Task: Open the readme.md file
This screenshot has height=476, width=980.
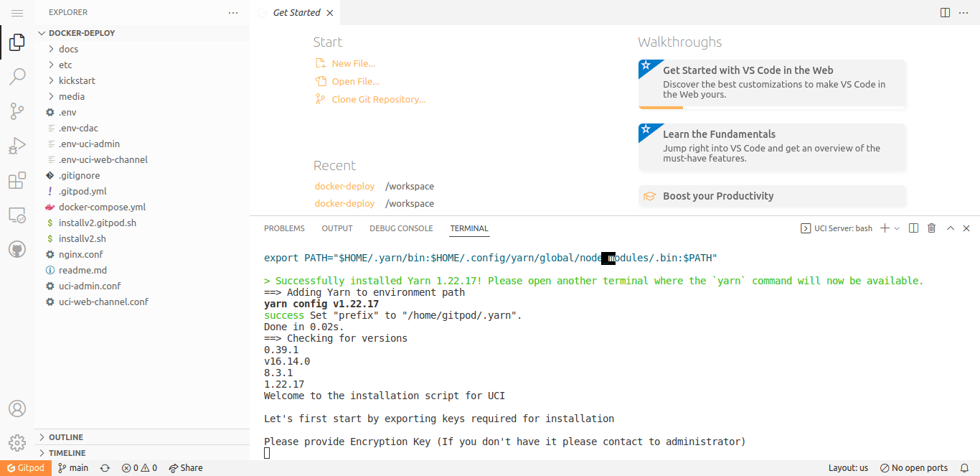Action: point(142,270)
